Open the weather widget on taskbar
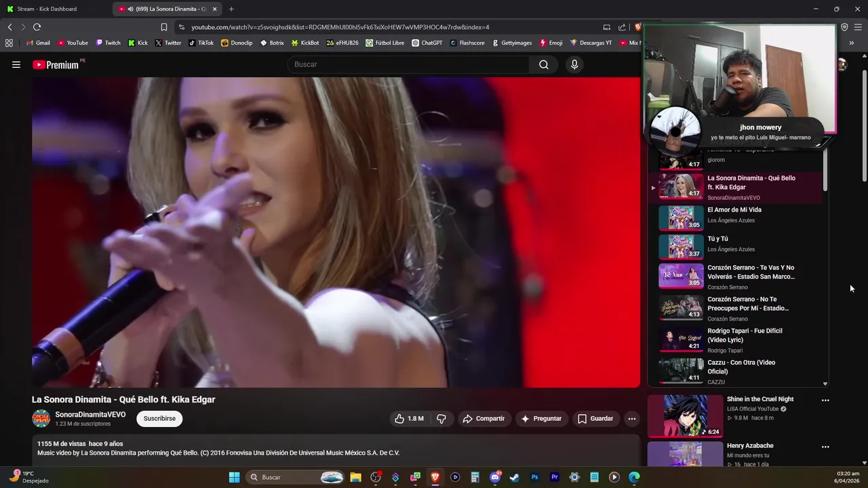Screen dimensions: 868x488 31,477
